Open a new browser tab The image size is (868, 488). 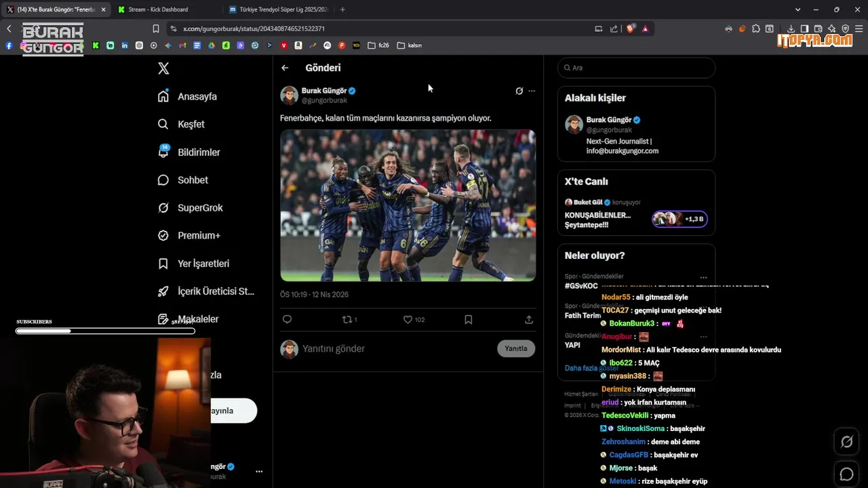[342, 9]
